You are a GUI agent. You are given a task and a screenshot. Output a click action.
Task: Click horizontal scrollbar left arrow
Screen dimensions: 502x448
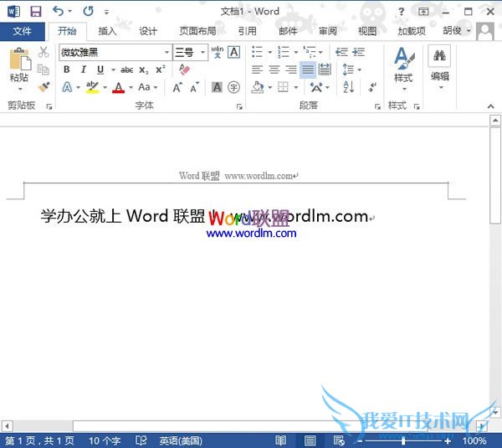[x=7, y=426]
